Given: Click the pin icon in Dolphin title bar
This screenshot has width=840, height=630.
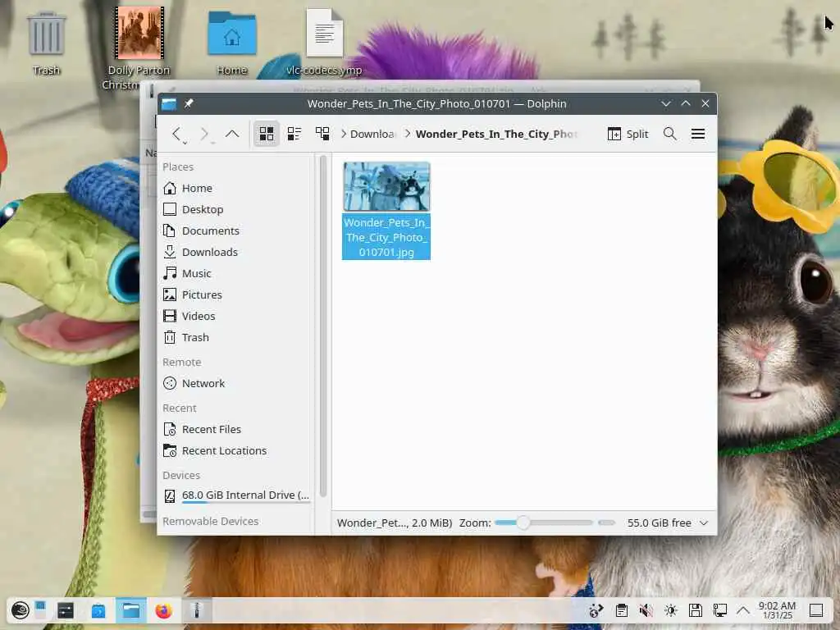Looking at the screenshot, I should tap(189, 103).
